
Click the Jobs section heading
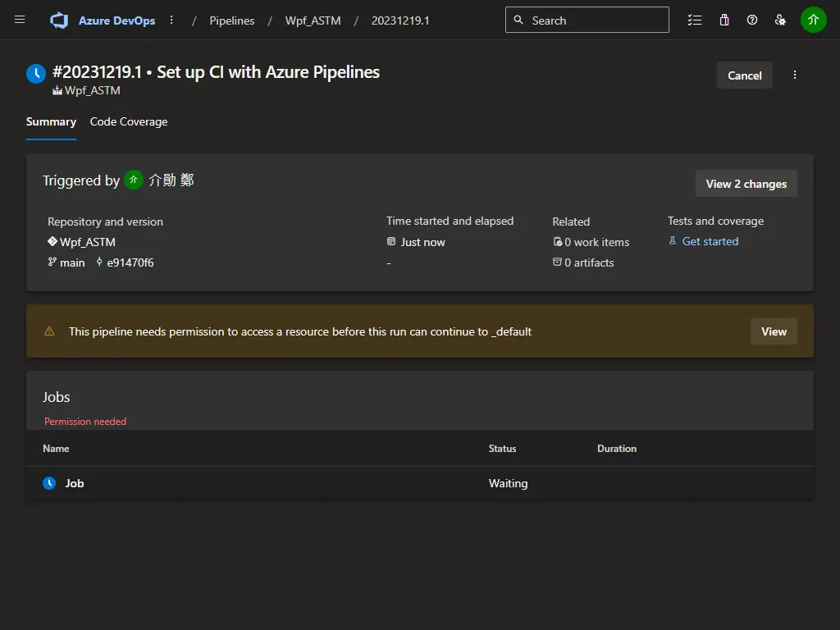tap(57, 397)
